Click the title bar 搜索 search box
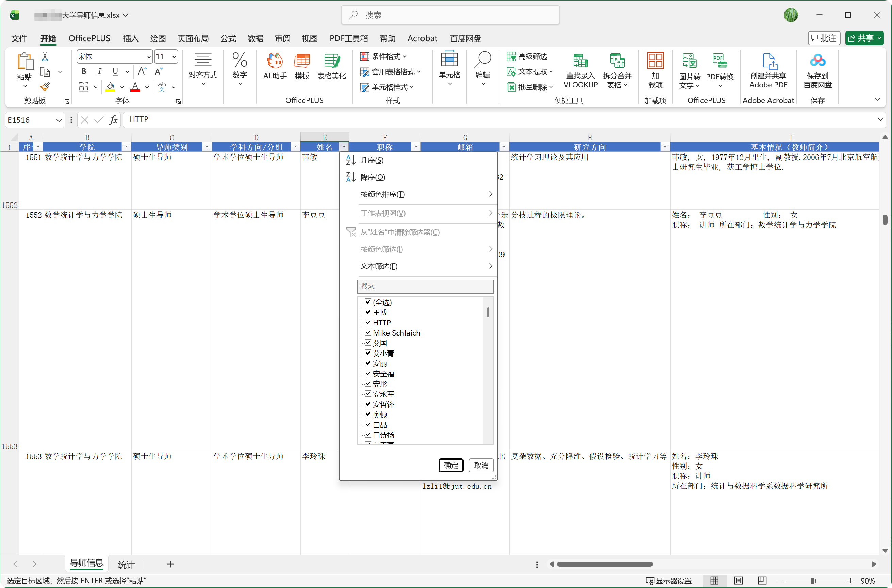 coord(450,15)
